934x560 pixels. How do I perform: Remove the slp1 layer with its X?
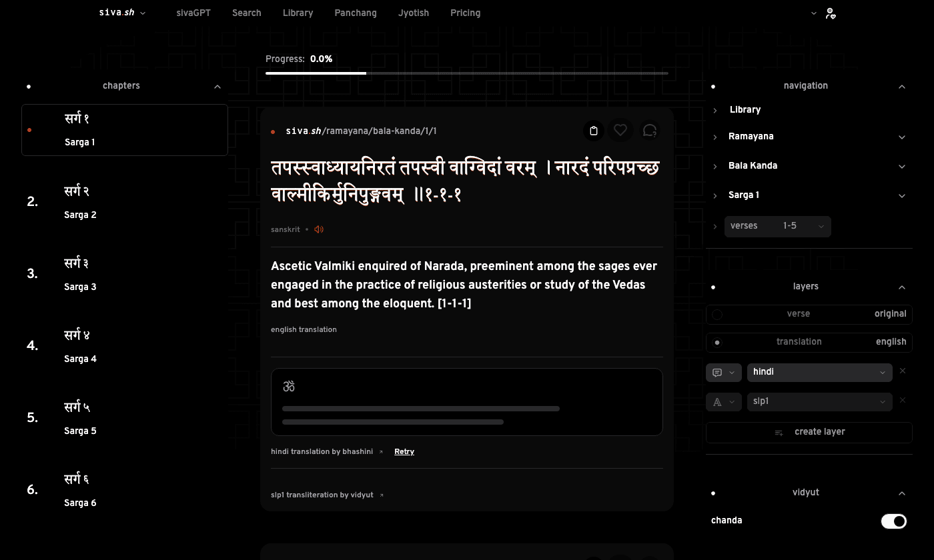pos(903,400)
